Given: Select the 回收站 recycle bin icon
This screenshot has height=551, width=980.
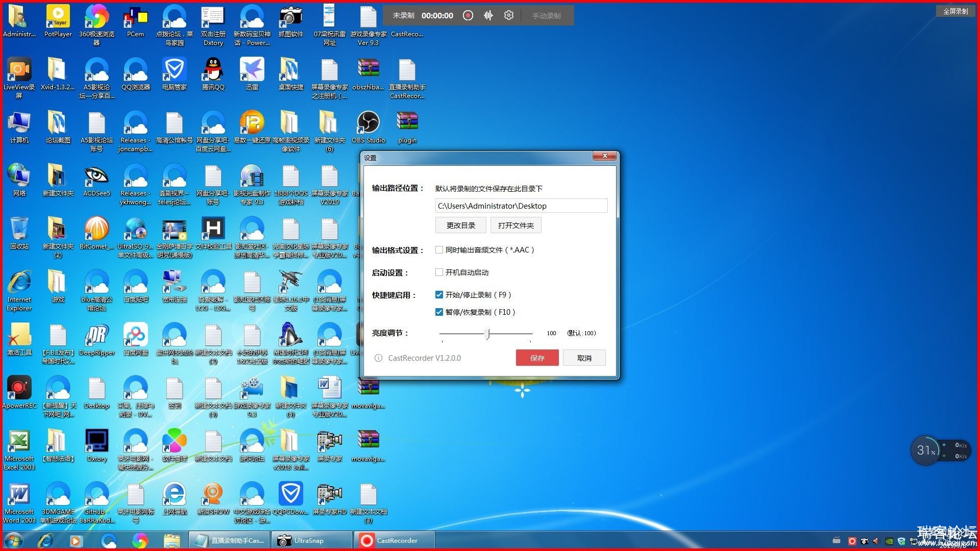Looking at the screenshot, I should tap(19, 234).
